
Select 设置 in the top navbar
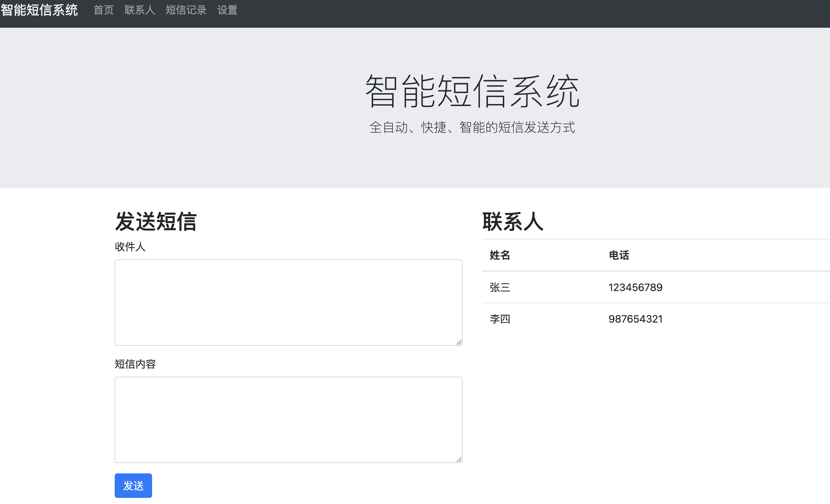pos(227,10)
